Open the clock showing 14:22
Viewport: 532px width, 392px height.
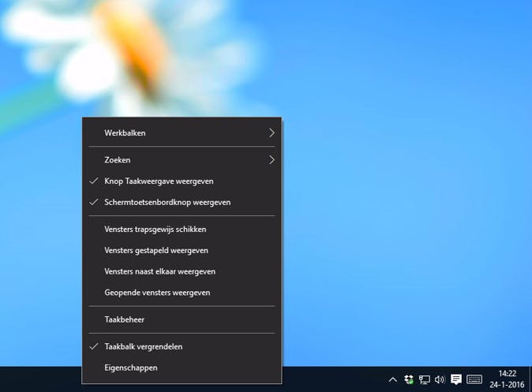tap(507, 379)
